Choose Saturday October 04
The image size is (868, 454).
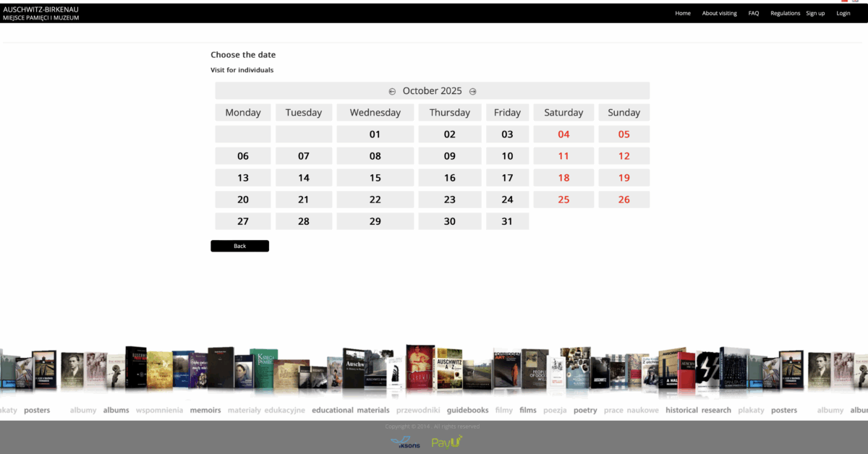[x=563, y=134]
